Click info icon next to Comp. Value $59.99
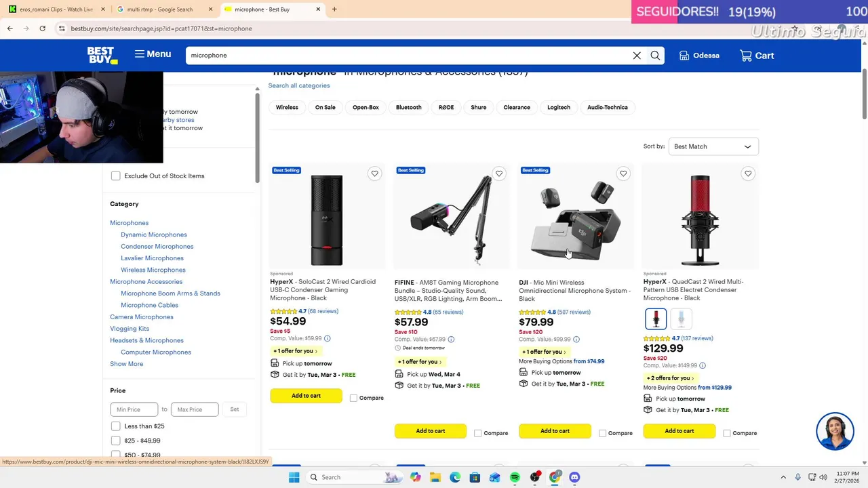This screenshot has width=868, height=488. click(x=327, y=338)
